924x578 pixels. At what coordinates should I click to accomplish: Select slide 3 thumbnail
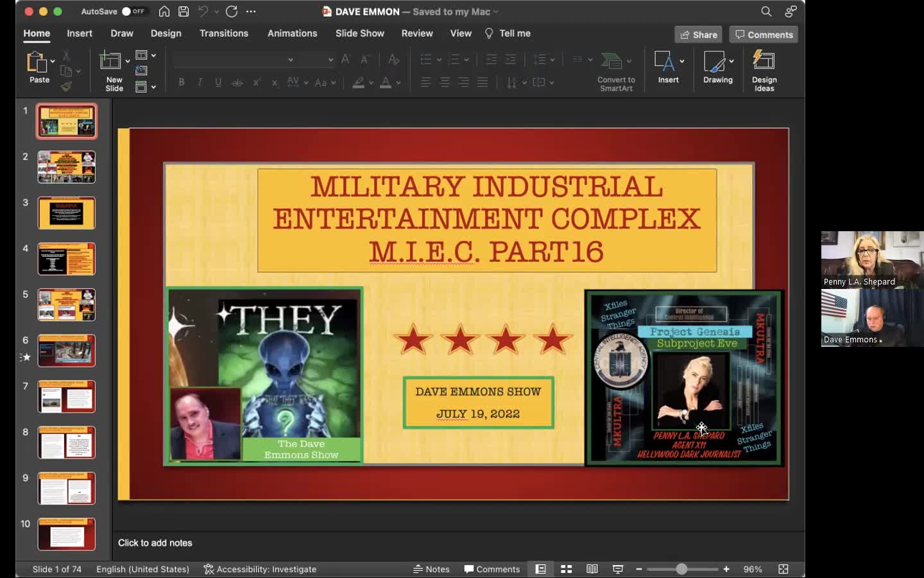(67, 213)
